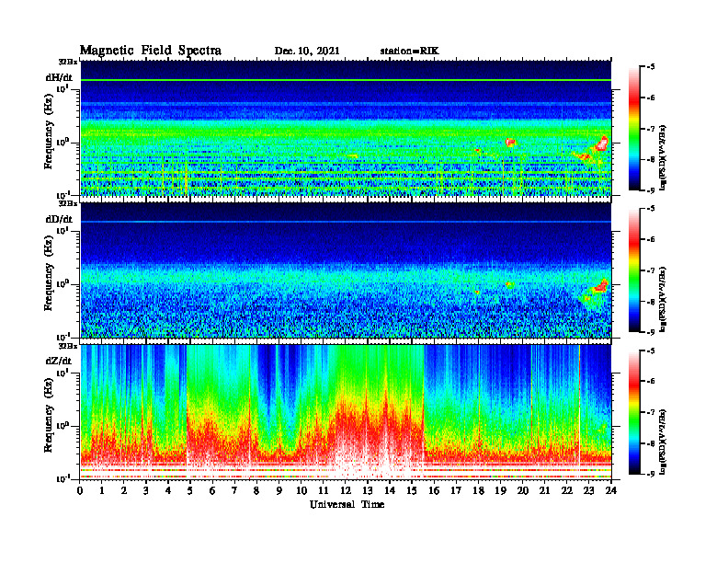This screenshot has height=563, width=728.
Task: Click the color bar beside the dD/dt panel
Action: tap(634, 270)
